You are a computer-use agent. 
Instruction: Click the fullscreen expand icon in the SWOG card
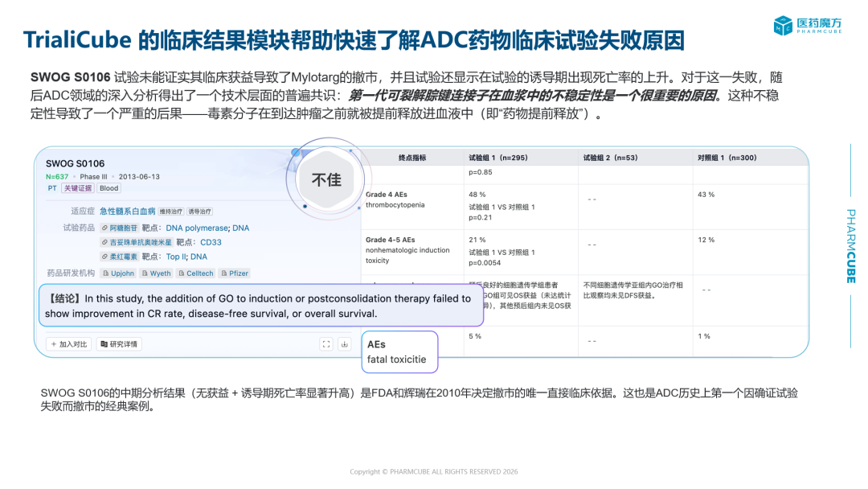(x=326, y=344)
